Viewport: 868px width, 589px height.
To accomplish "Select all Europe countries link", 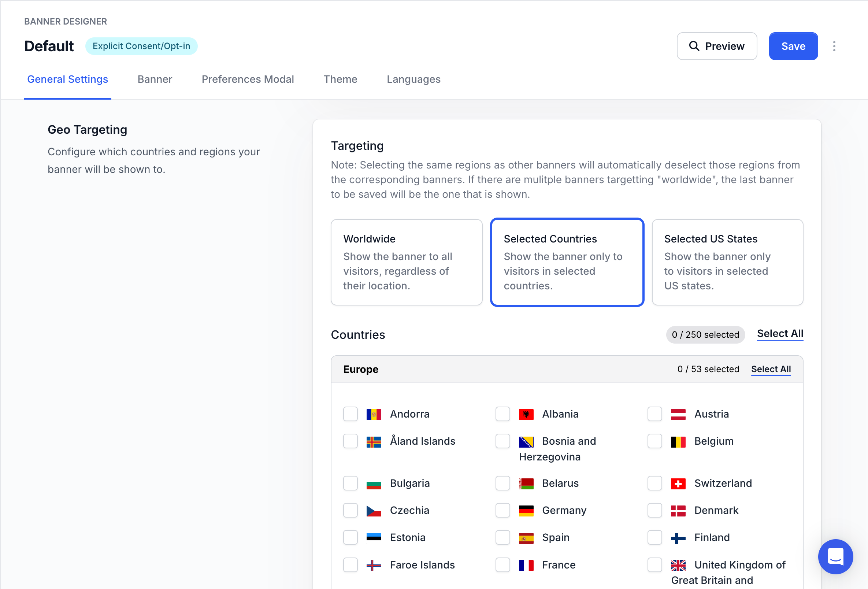I will coord(771,369).
